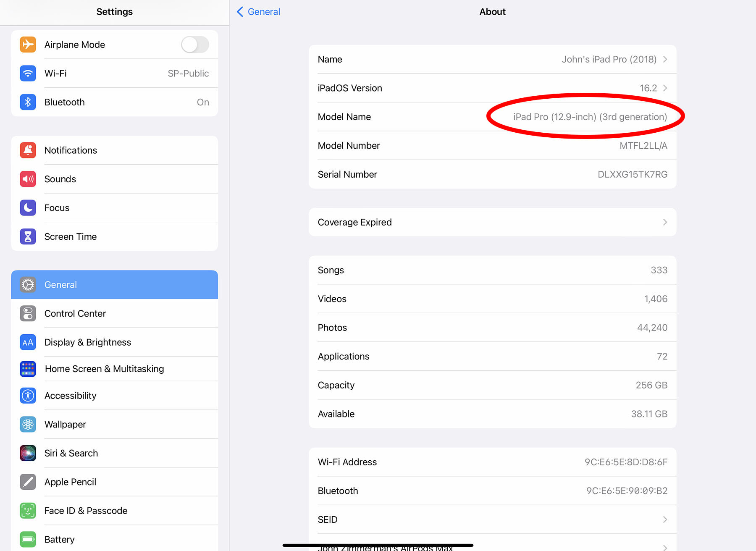Select the Focus moon icon
This screenshot has width=756, height=551.
(28, 207)
